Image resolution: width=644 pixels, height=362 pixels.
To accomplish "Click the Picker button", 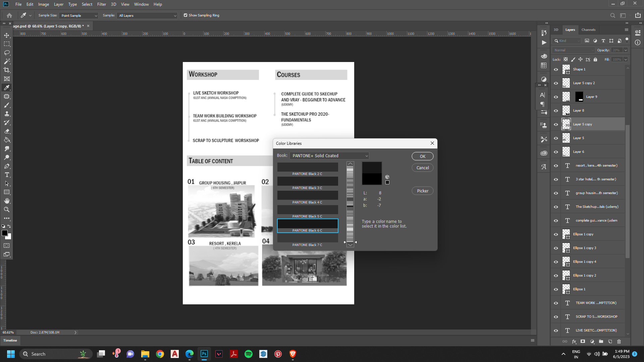I will coord(422,191).
